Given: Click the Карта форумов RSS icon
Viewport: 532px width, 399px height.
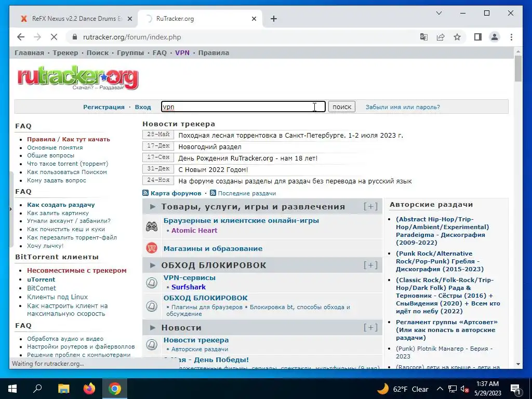Looking at the screenshot, I should [x=145, y=193].
